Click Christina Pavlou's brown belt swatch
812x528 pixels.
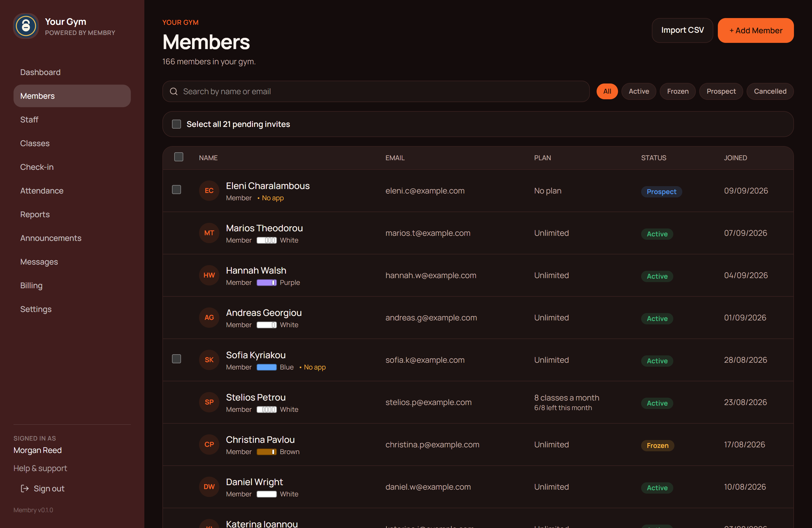[266, 452]
